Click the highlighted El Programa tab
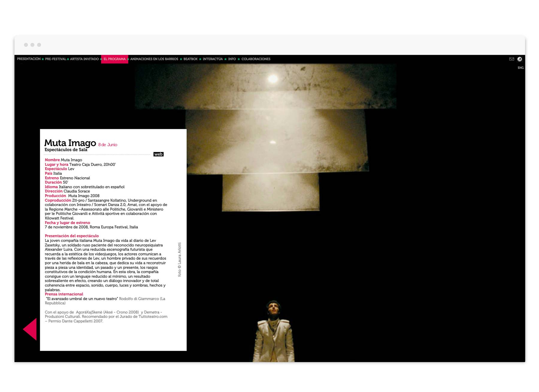 [x=114, y=59]
